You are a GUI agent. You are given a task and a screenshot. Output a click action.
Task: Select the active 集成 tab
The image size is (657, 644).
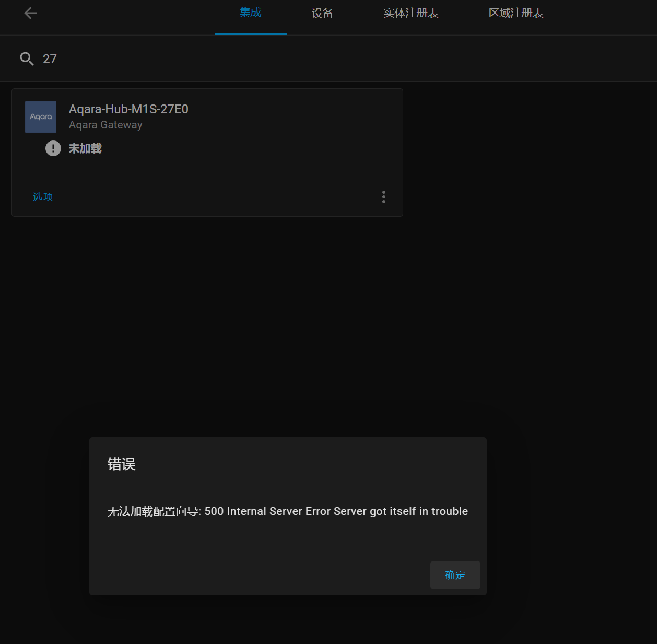click(x=251, y=13)
